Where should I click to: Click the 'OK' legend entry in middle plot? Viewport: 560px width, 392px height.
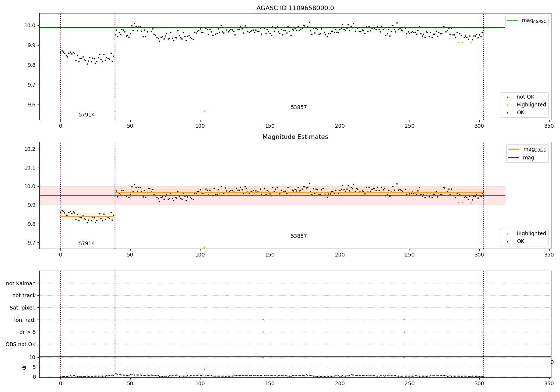click(520, 242)
